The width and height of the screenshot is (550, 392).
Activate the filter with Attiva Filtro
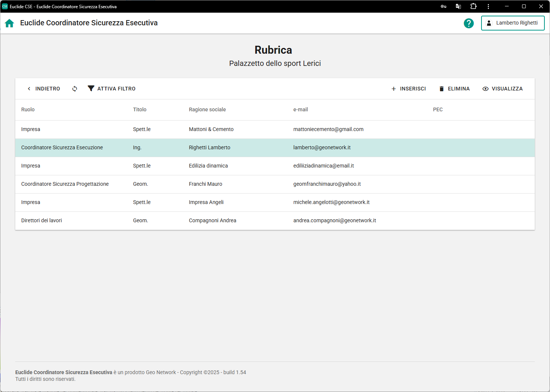pos(112,89)
